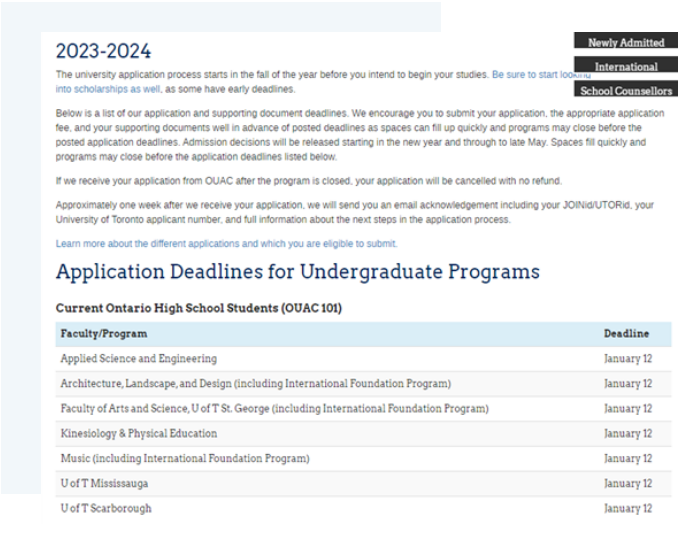Click January 12 deadline for U of T Mississauga
The image size is (700, 537).
628,484
